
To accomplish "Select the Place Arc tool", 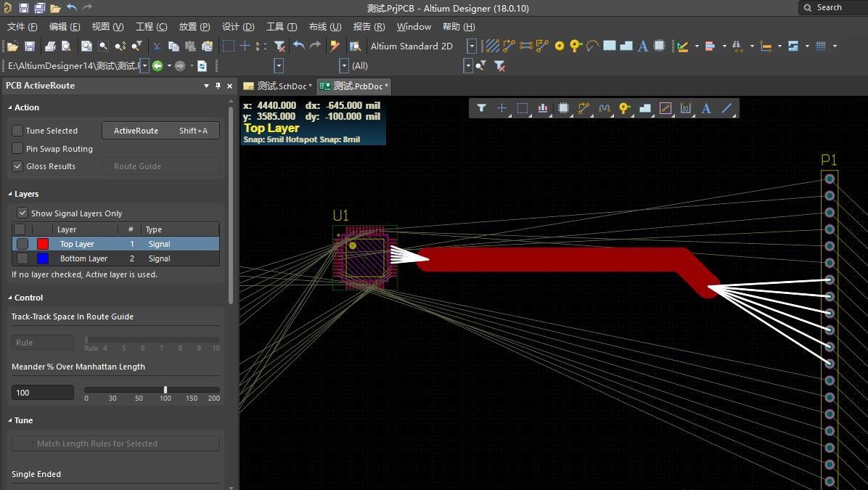I will [x=592, y=46].
